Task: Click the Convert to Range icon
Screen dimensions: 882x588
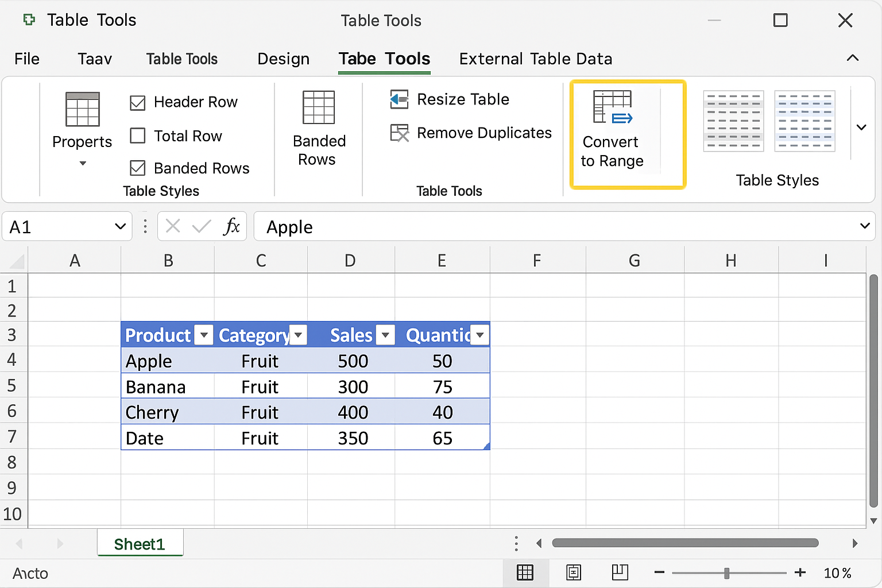Action: click(613, 107)
